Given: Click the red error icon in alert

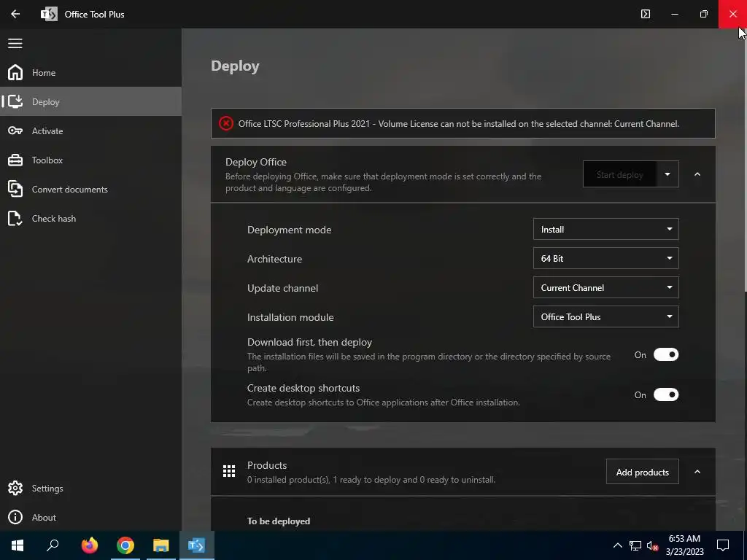Looking at the screenshot, I should pos(226,123).
